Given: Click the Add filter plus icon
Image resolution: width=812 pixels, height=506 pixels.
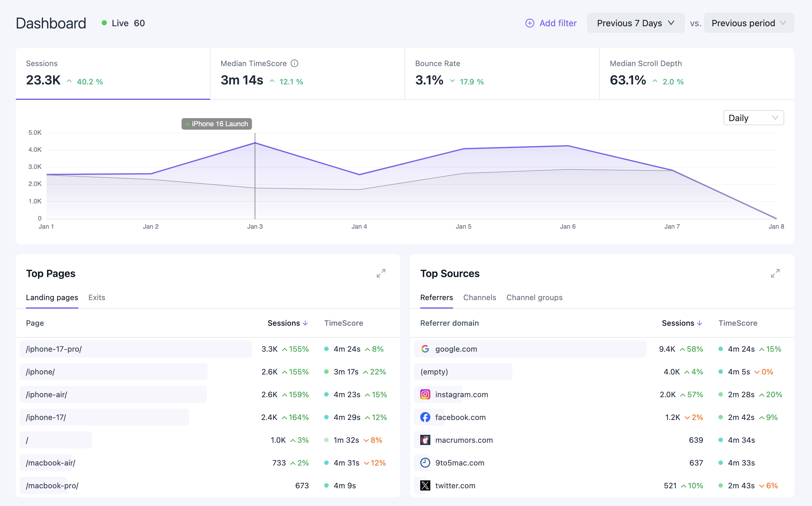Looking at the screenshot, I should pos(530,23).
